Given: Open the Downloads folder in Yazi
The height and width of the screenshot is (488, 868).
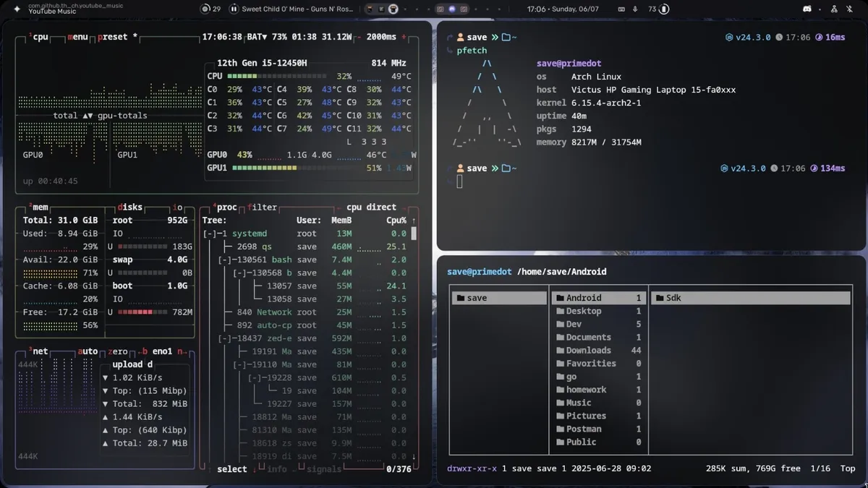Looking at the screenshot, I should (588, 350).
